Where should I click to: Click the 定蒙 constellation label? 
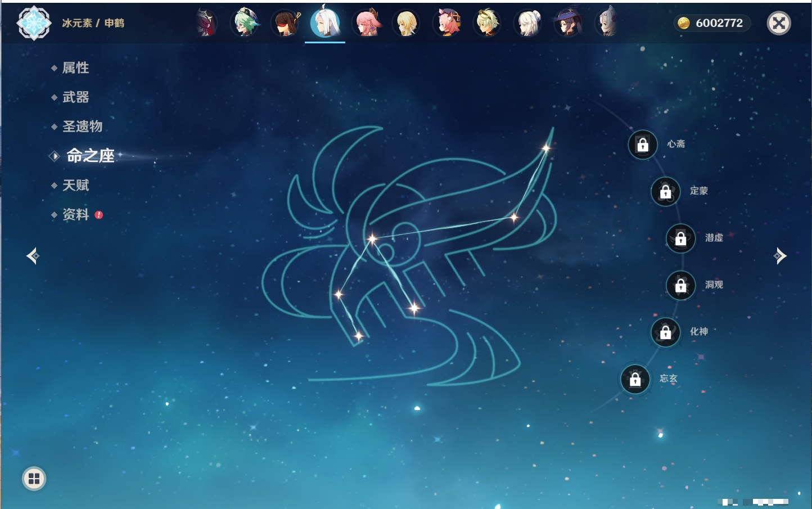(x=699, y=191)
